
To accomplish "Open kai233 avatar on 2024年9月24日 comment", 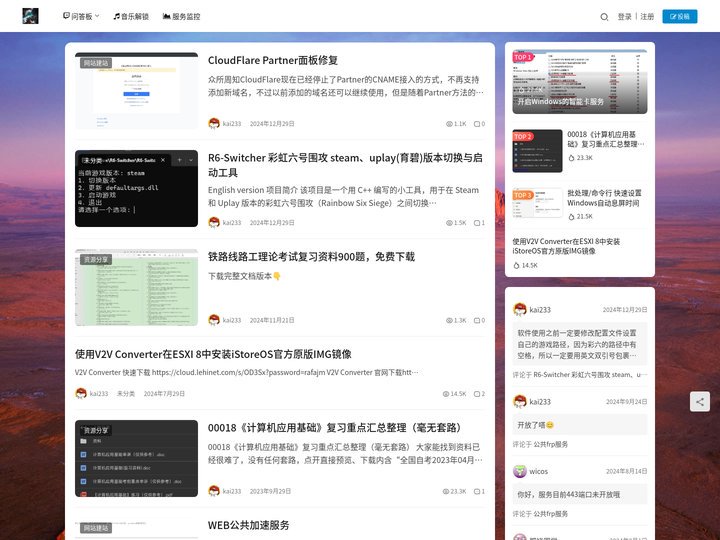I will click(x=520, y=402).
